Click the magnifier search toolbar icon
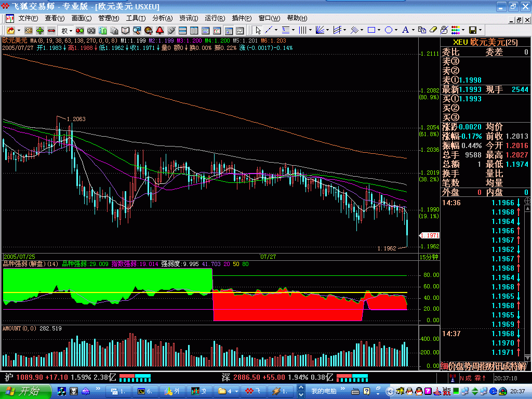This screenshot has width=532, height=399. pos(137,31)
